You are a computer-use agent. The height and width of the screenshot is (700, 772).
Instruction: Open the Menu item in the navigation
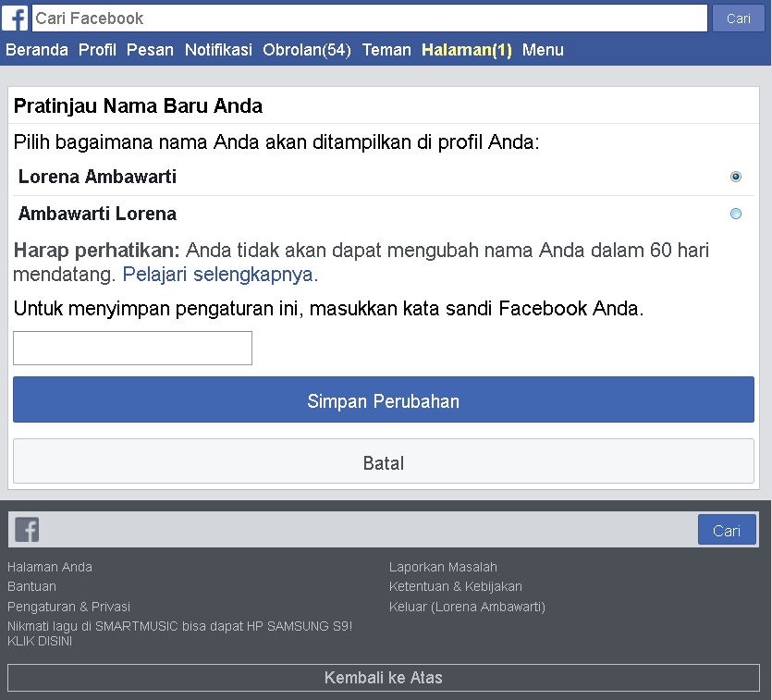(543, 50)
